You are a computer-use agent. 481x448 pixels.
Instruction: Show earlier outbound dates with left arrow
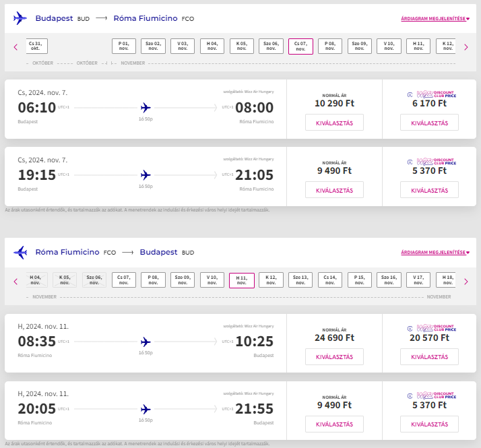(x=15, y=46)
